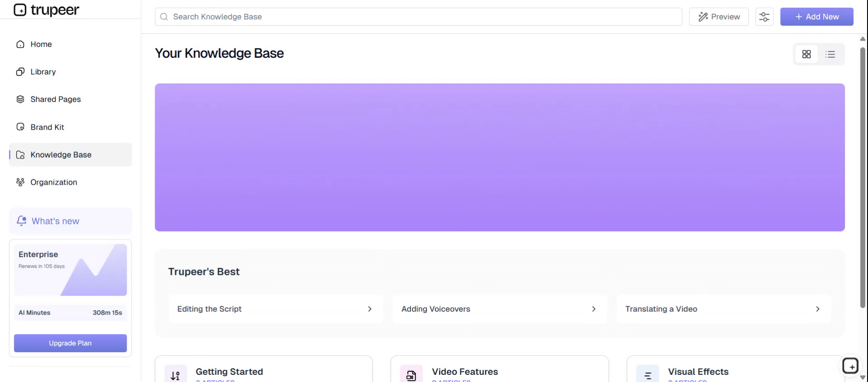Click the Trupeer's Best heading
Viewport: 868px width, 382px height.
pos(204,272)
